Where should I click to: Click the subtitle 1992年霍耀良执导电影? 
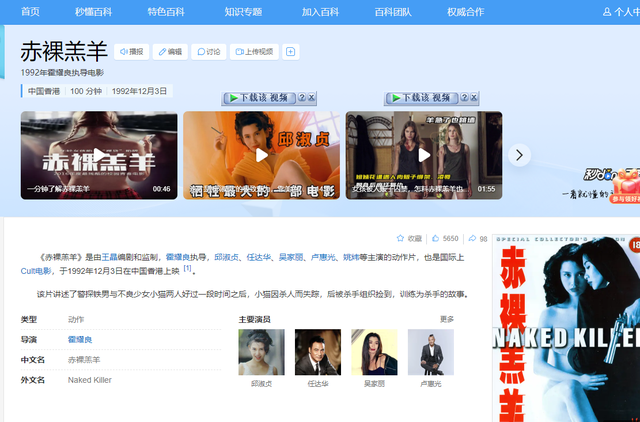[62, 73]
